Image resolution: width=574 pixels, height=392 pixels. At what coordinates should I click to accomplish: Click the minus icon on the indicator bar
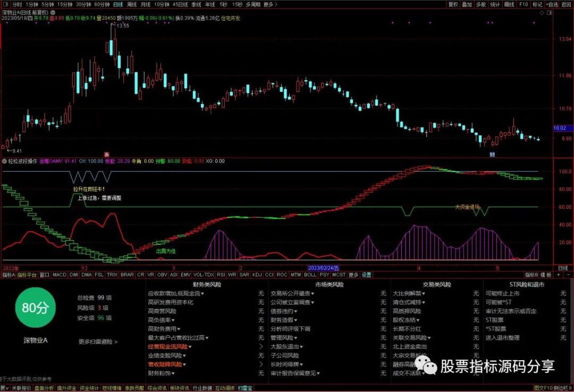(568, 275)
